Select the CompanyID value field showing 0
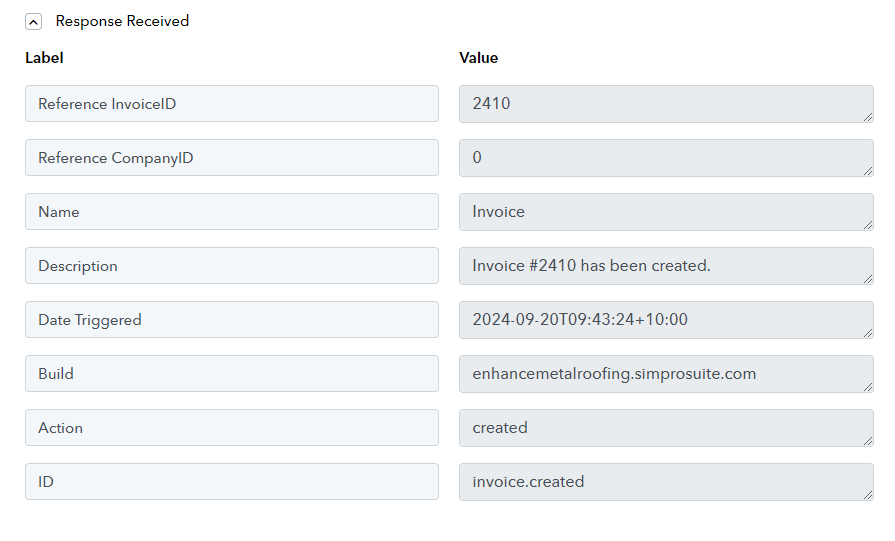The image size is (895, 541). pos(666,158)
